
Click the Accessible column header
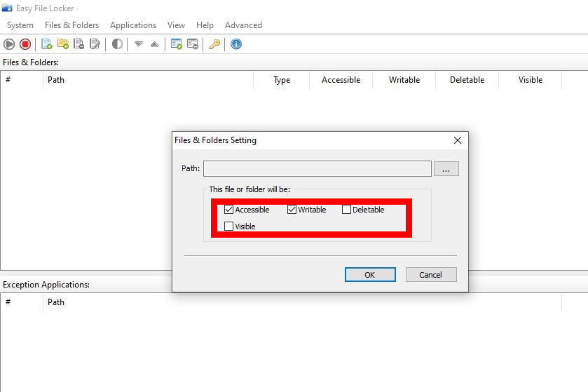click(341, 80)
